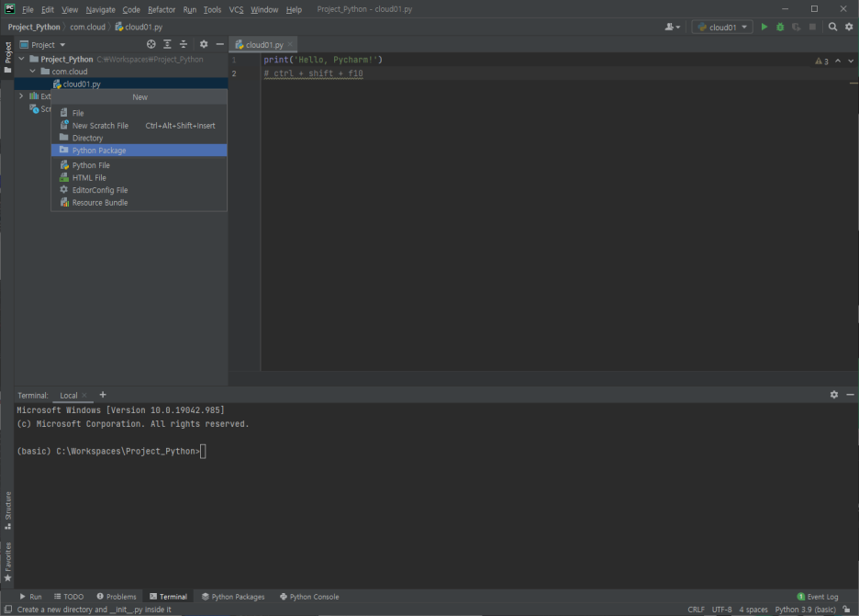Choose HTML File in New menu
The width and height of the screenshot is (859, 616).
click(x=139, y=177)
